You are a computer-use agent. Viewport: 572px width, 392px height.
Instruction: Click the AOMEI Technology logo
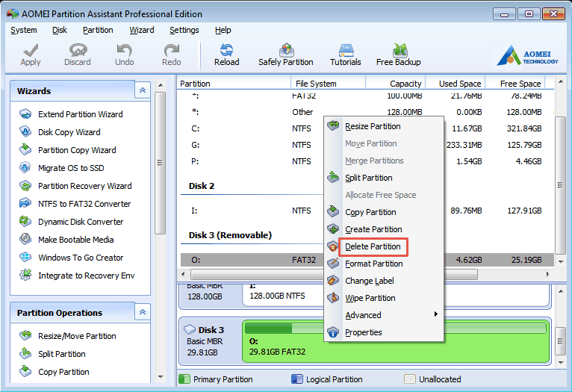coord(527,55)
